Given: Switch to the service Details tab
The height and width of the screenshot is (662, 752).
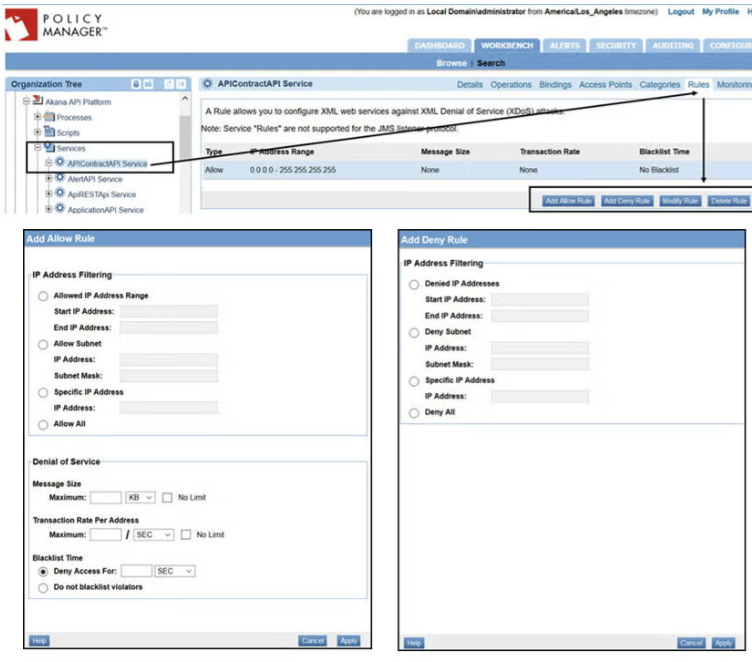Looking at the screenshot, I should coord(470,84).
